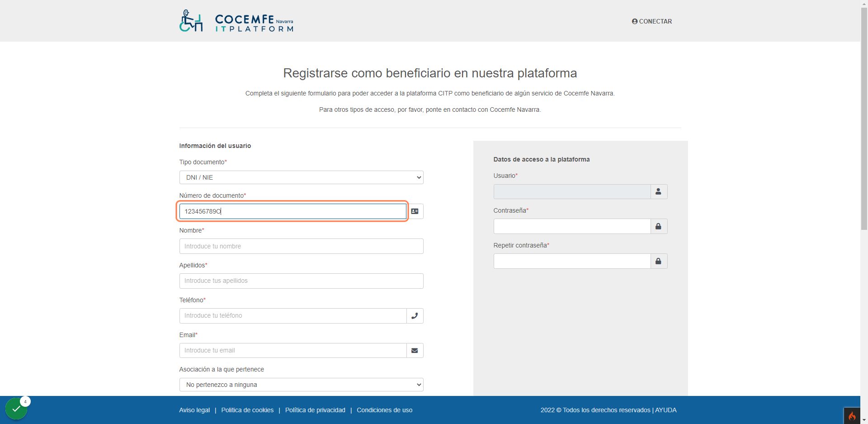Open the Aviso legal link

(194, 410)
